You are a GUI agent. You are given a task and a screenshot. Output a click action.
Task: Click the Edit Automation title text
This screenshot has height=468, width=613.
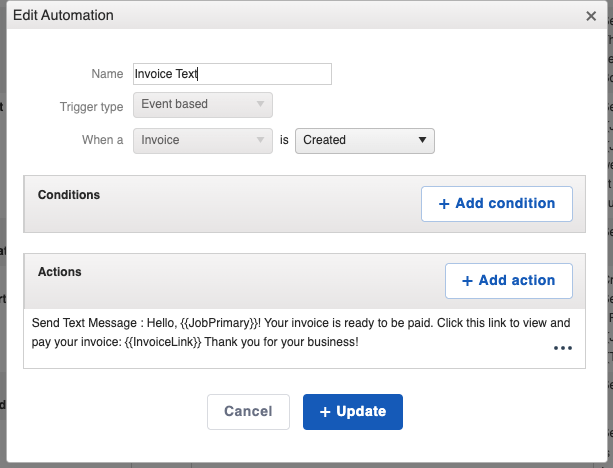[63, 15]
